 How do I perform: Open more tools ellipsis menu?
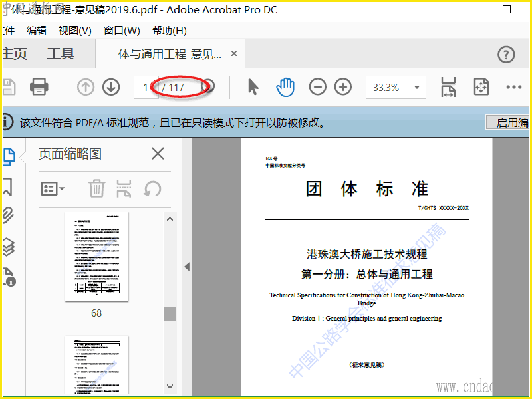tap(513, 87)
